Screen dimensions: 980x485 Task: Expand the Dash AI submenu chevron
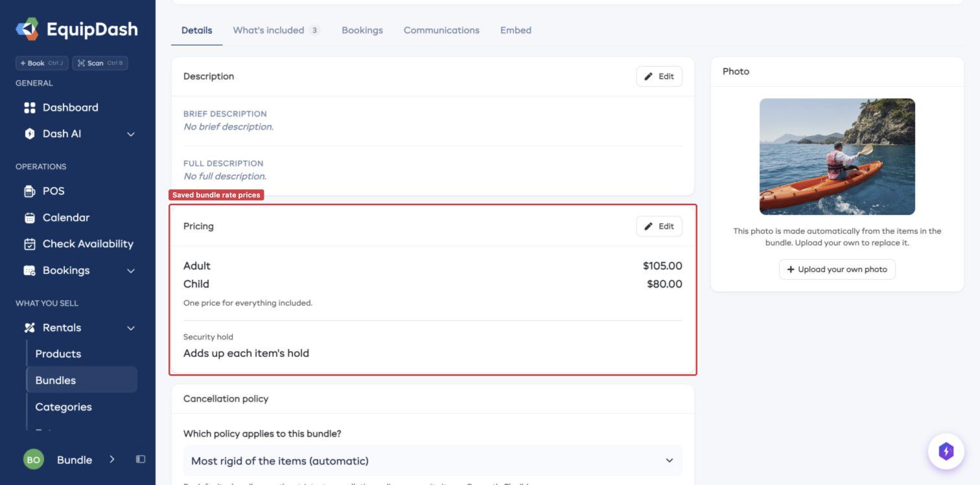coord(131,134)
